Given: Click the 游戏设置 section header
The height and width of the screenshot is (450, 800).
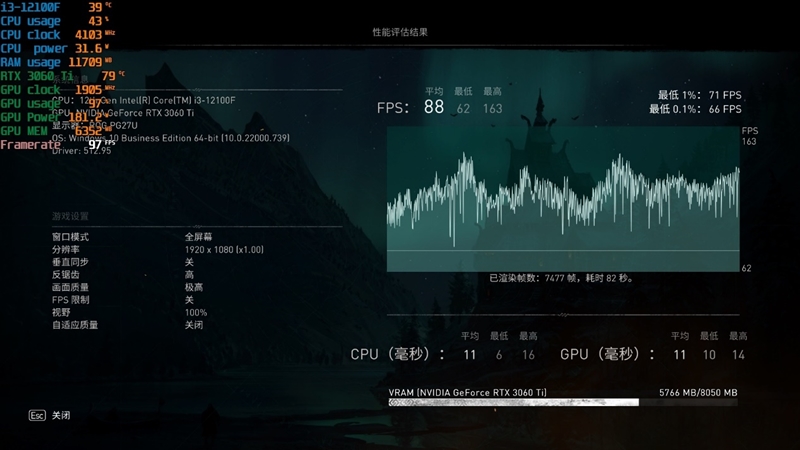Looking at the screenshot, I should pos(70,216).
